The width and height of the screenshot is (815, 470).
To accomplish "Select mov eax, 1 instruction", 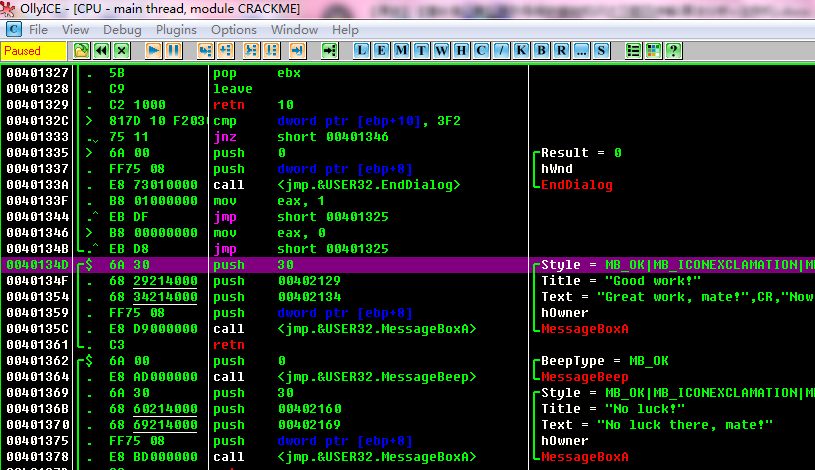I will click(x=269, y=201).
